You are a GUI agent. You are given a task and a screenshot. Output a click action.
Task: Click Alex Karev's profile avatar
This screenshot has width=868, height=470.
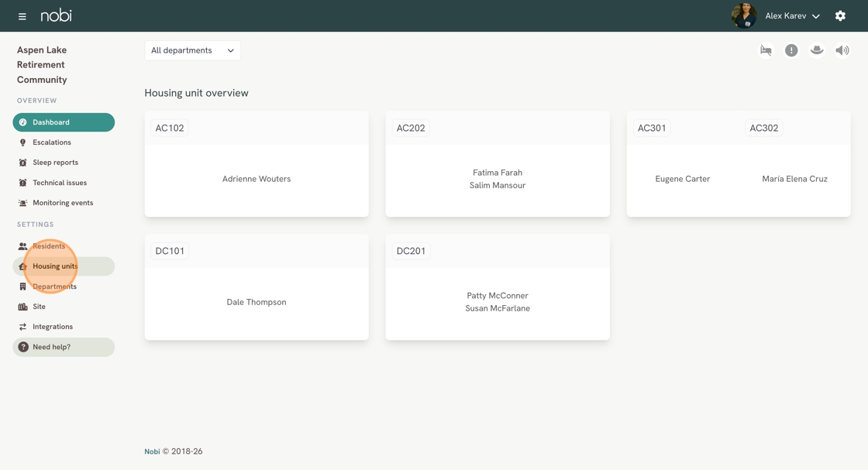coord(743,15)
